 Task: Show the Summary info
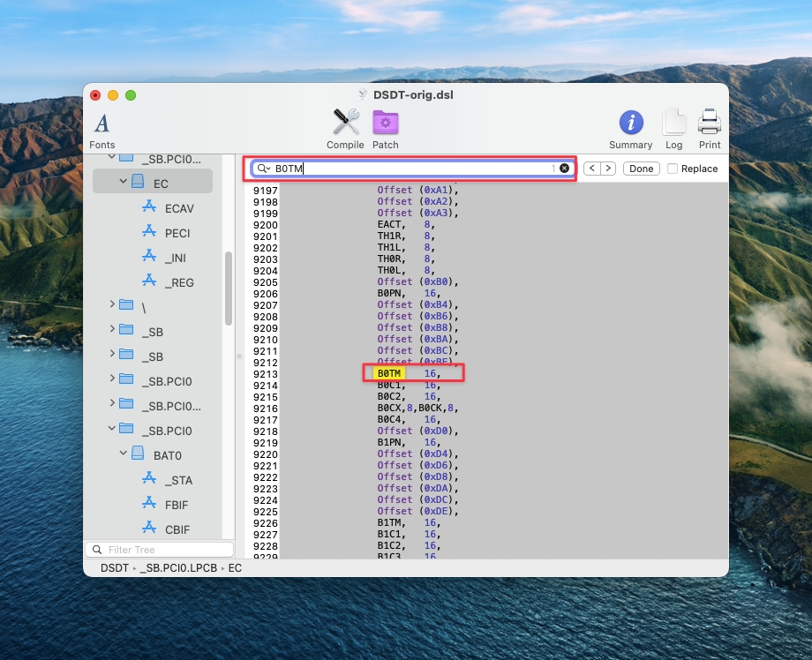coord(630,123)
